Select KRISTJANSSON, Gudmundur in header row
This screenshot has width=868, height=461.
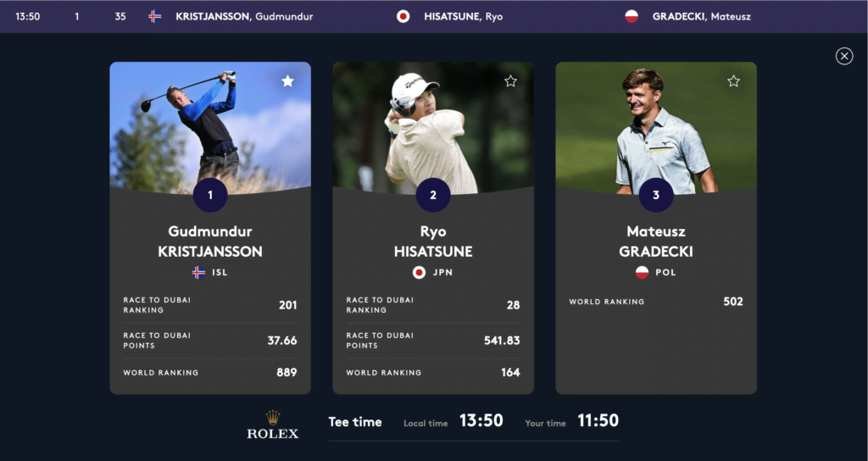[x=244, y=17]
